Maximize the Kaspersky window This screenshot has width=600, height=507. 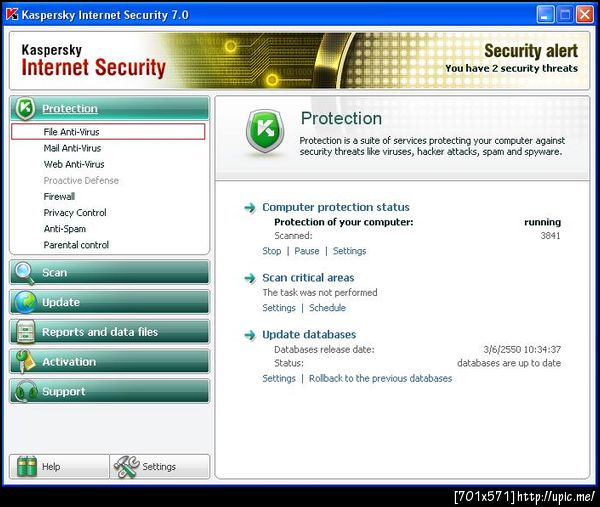coord(565,15)
